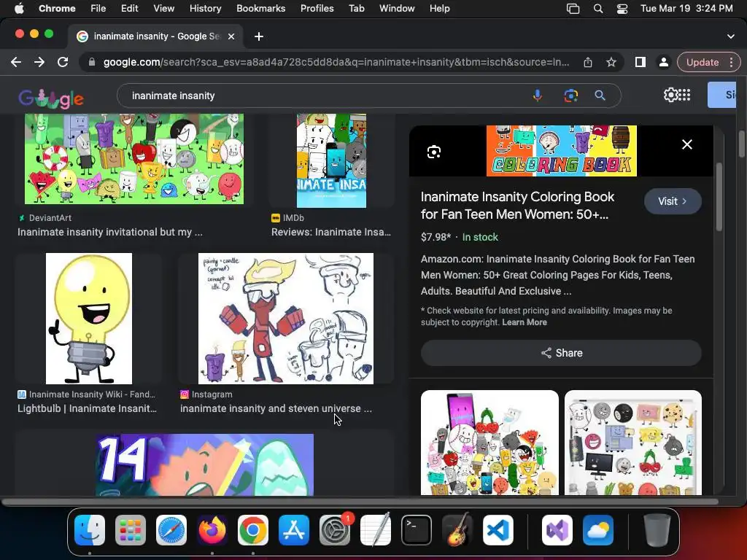Click the address bar URL
Screen dimensions: 747x560
[x=336, y=63]
